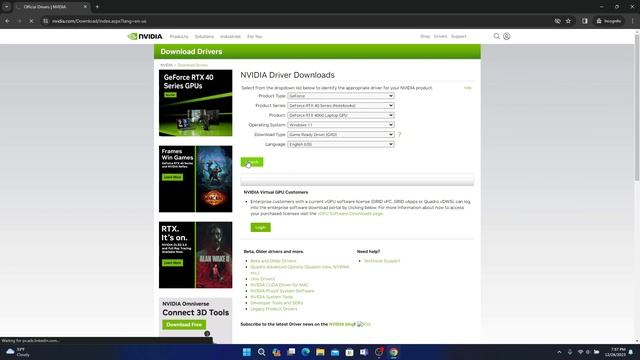
Task: Open NVIDIA CUDA Driver for MAC link
Action: point(280,285)
